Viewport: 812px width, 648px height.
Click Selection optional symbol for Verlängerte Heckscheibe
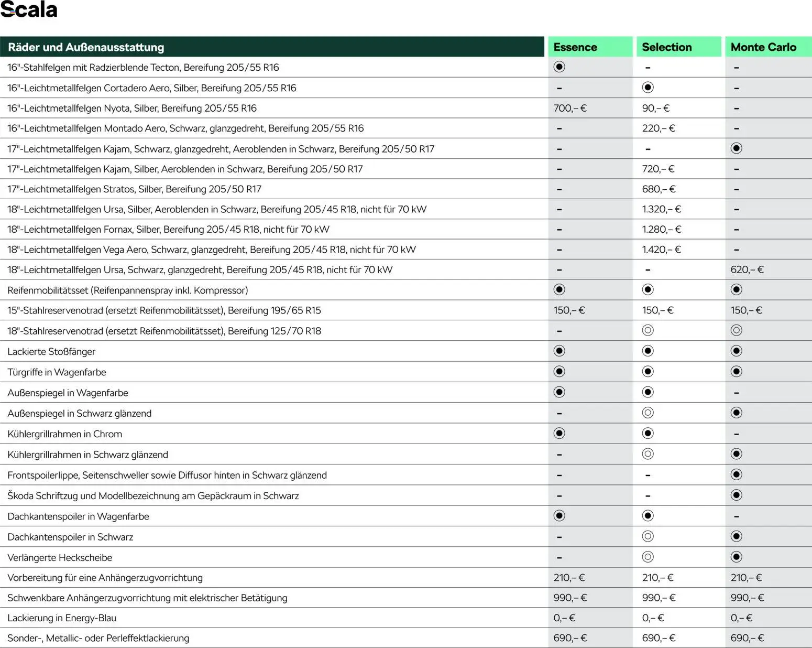(648, 557)
